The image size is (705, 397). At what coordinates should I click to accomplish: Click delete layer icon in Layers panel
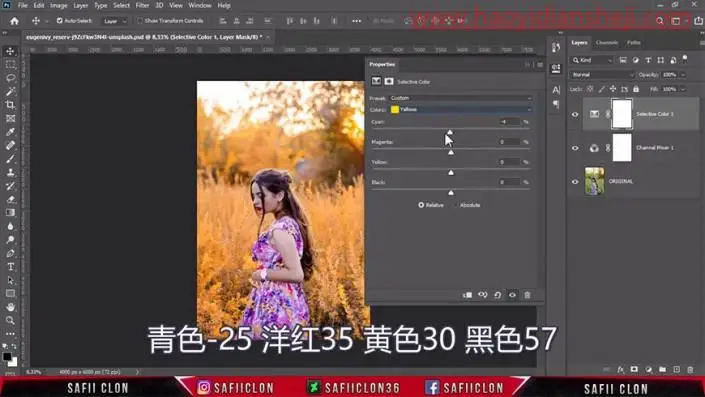click(x=690, y=370)
